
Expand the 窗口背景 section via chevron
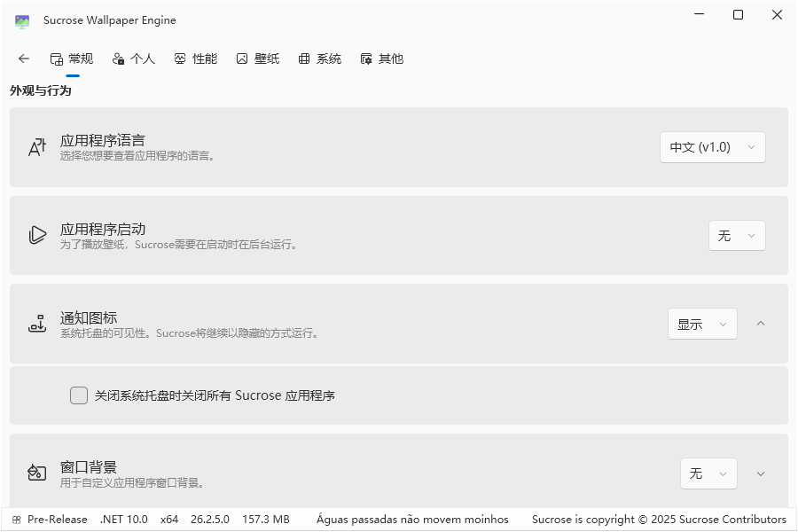[x=761, y=473]
